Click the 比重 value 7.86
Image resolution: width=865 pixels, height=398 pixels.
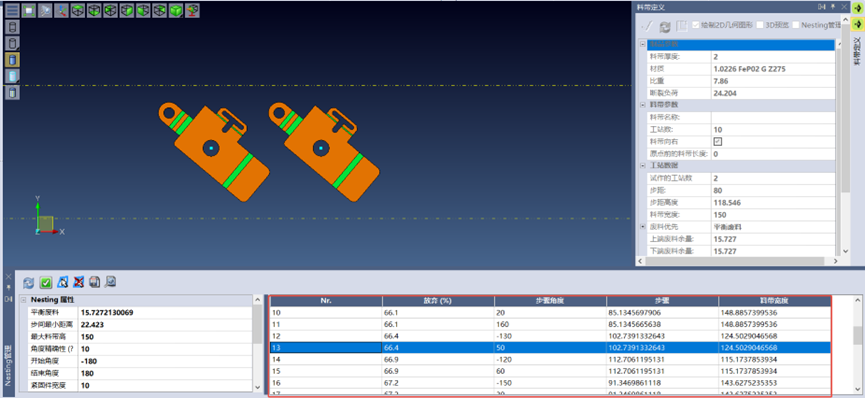[772, 81]
